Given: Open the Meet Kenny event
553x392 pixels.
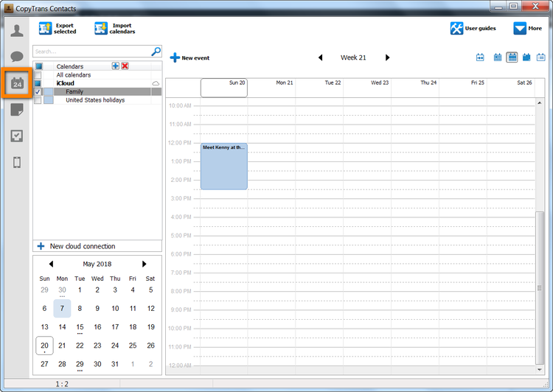Looking at the screenshot, I should [224, 167].
